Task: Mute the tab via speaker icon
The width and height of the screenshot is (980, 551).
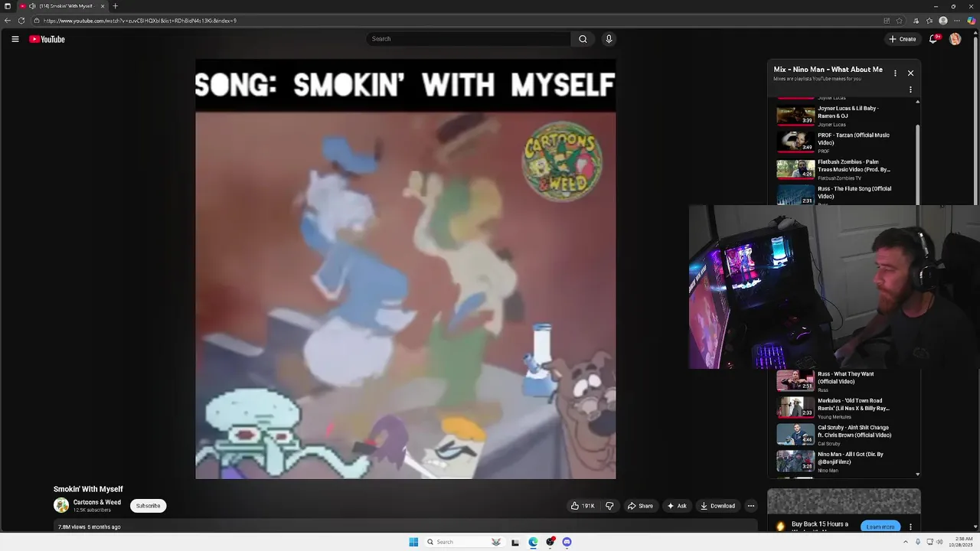Action: point(32,6)
